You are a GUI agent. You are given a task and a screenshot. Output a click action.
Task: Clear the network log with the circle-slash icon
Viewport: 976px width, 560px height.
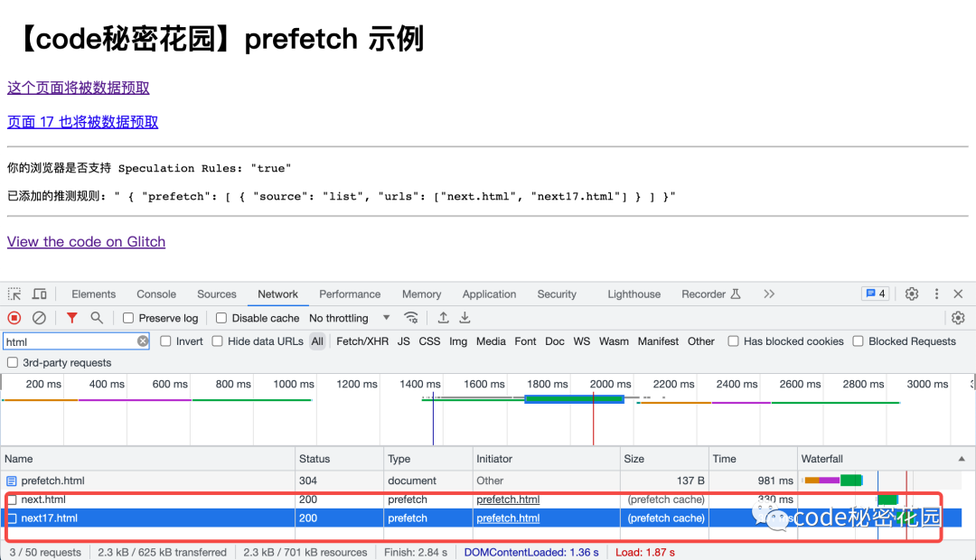pos(38,317)
